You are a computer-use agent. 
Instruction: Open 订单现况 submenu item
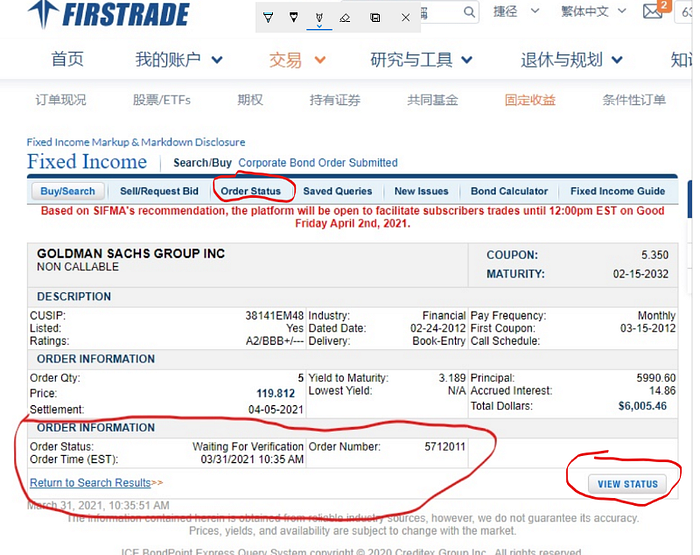point(61,100)
